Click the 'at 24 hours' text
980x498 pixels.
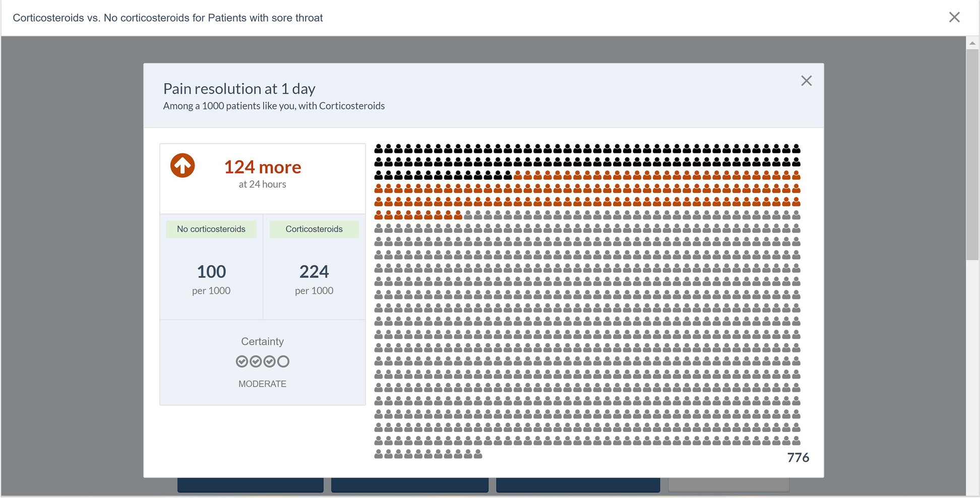262,184
